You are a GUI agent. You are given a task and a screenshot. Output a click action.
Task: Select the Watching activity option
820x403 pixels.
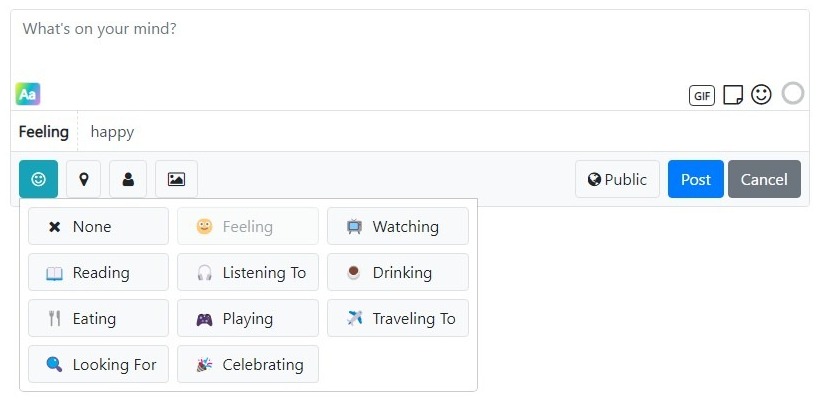(x=398, y=226)
